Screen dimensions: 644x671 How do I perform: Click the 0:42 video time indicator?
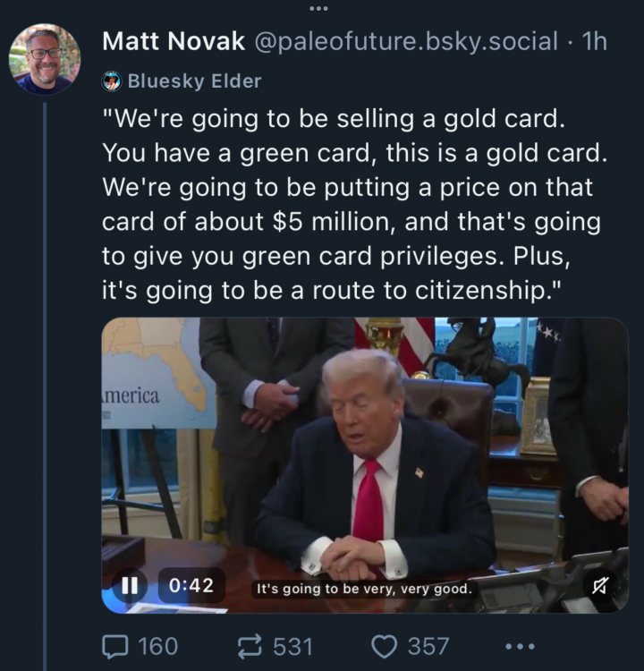coord(191,586)
